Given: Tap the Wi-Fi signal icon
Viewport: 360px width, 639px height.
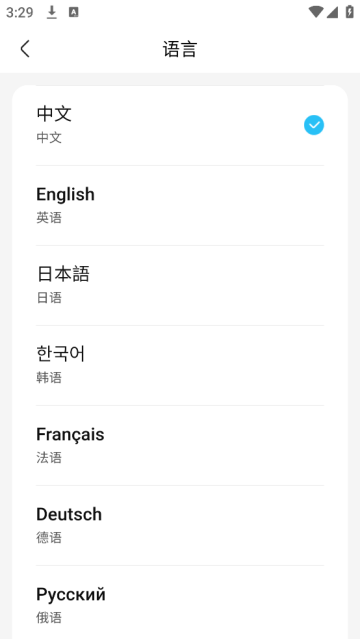Looking at the screenshot, I should [x=316, y=12].
